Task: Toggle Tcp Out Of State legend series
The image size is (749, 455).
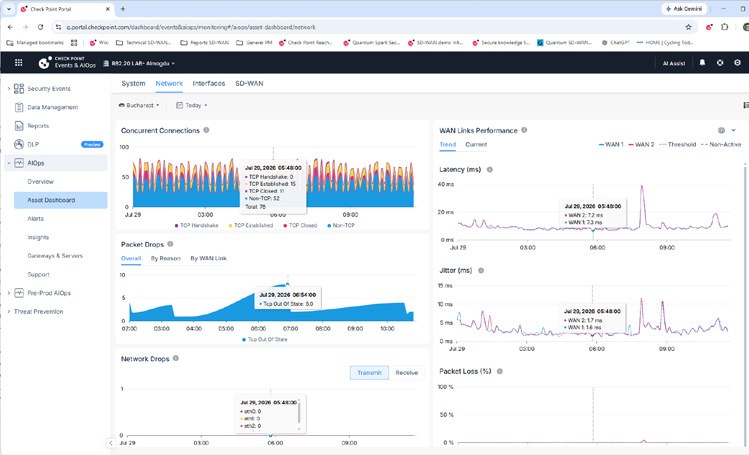Action: 265,339
